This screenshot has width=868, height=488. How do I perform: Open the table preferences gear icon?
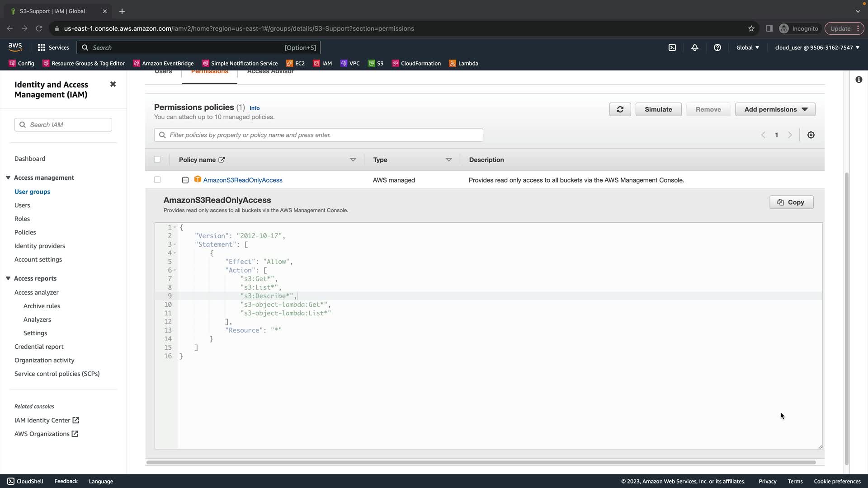[811, 135]
